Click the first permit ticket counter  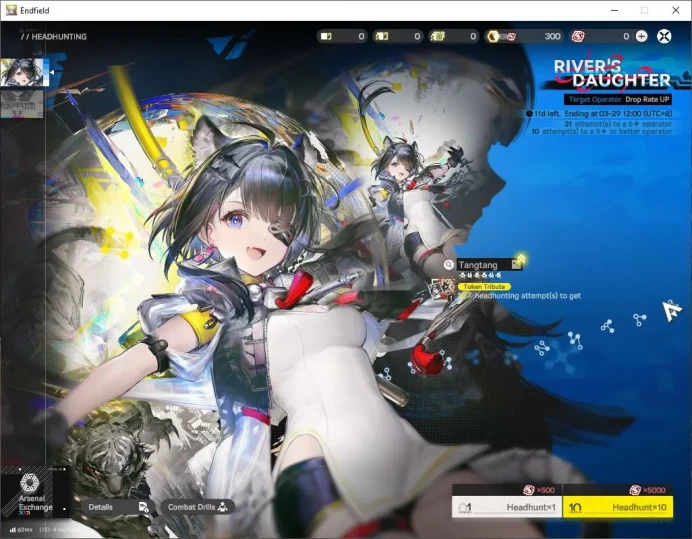342,36
